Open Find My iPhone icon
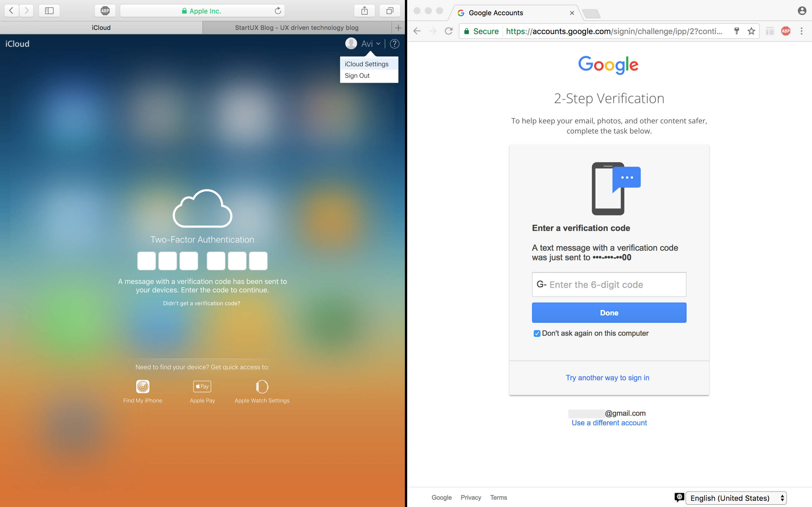The height and width of the screenshot is (507, 812). [143, 387]
